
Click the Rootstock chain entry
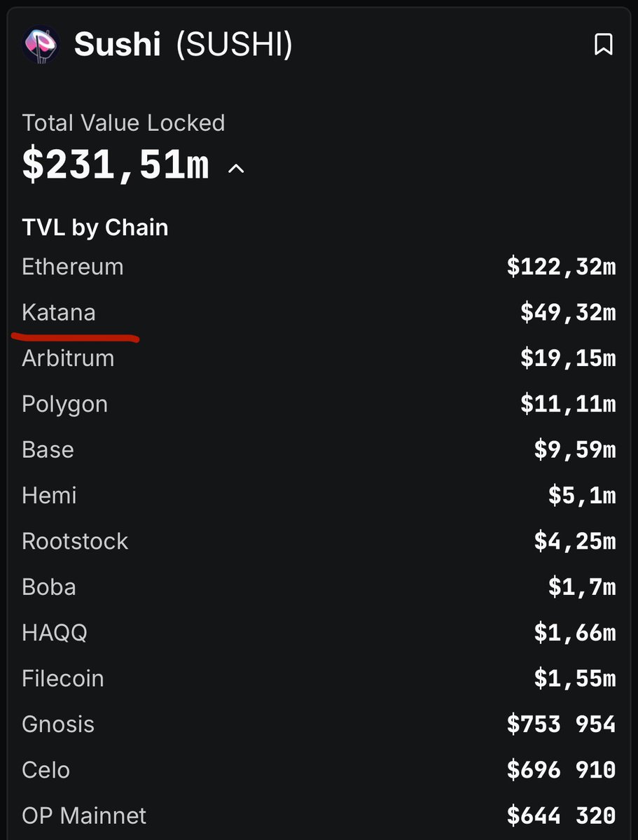(x=319, y=541)
